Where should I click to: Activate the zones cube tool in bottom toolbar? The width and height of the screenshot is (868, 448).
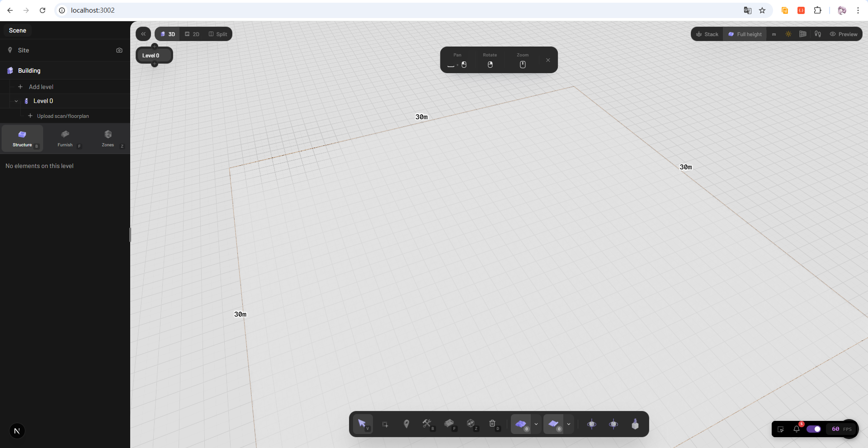click(x=471, y=424)
